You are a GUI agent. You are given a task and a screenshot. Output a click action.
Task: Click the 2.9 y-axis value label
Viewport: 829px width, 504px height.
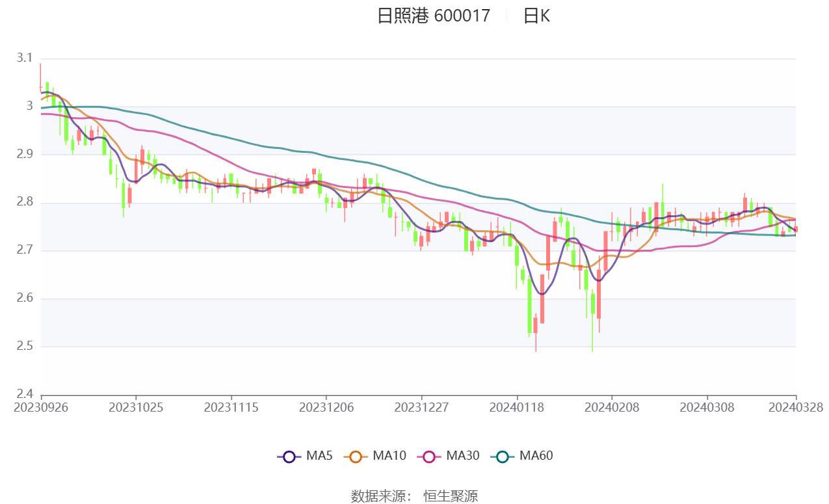(x=24, y=155)
